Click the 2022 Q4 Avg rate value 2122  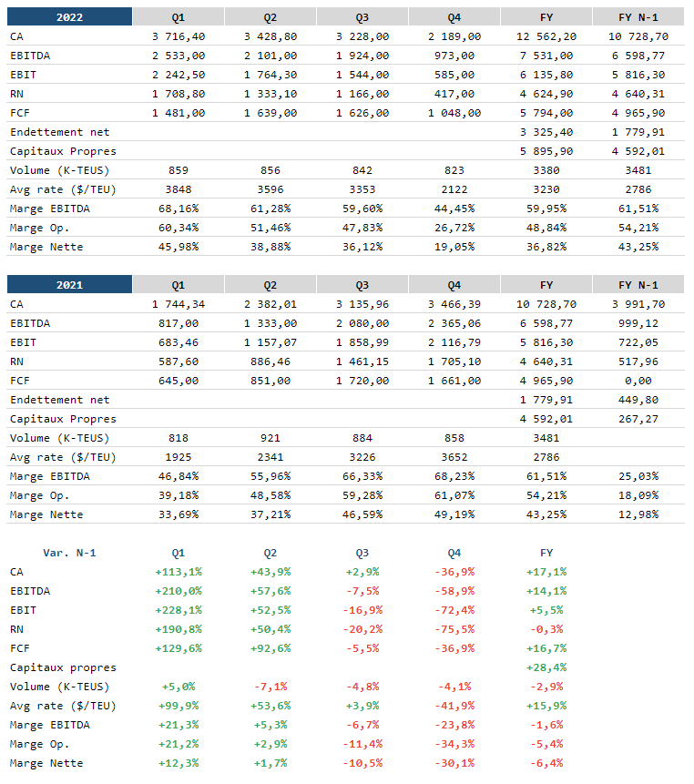[x=454, y=189]
